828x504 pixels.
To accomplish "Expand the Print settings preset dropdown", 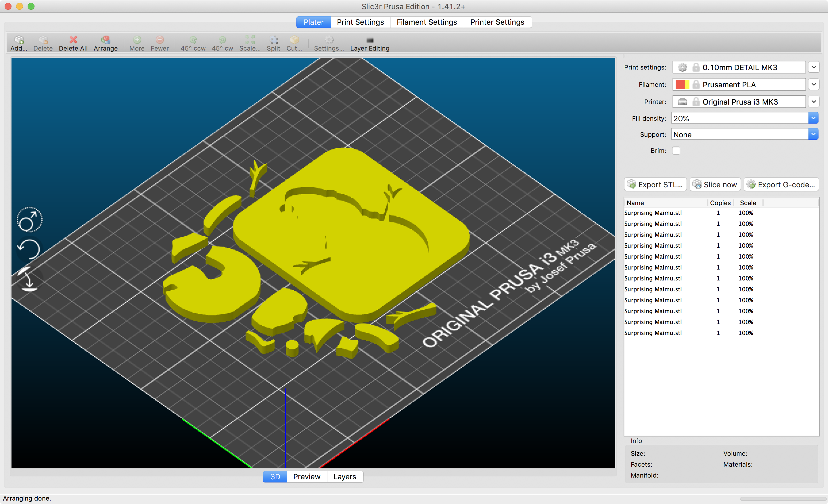I will (x=814, y=67).
